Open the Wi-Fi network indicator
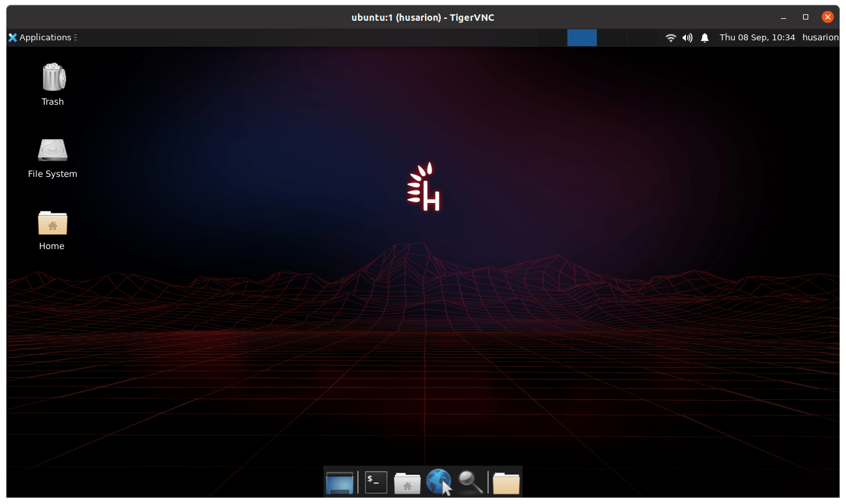The height and width of the screenshot is (504, 846). (x=671, y=38)
